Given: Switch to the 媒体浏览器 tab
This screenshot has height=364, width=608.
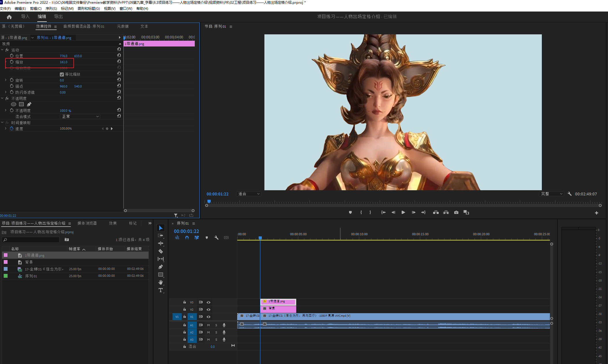Looking at the screenshot, I should point(87,223).
